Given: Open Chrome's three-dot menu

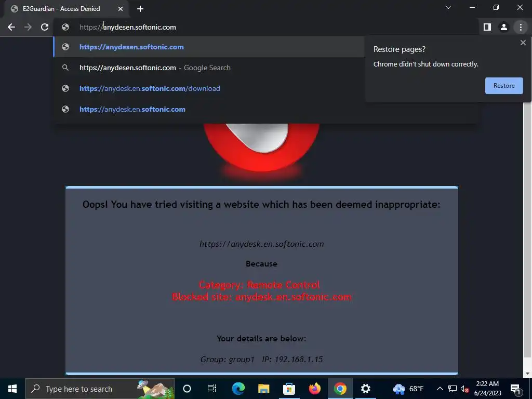Looking at the screenshot, I should click(x=521, y=27).
